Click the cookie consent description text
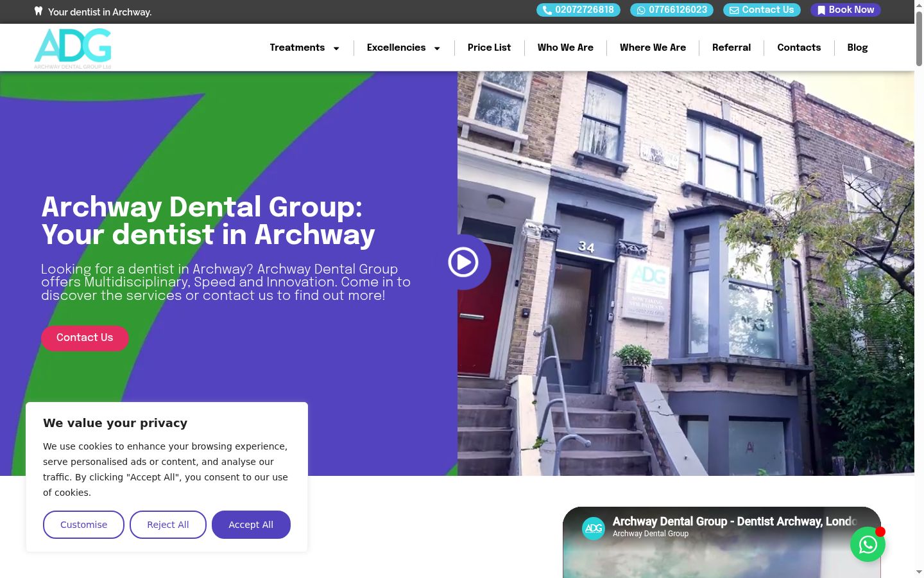This screenshot has width=924, height=578. click(166, 469)
